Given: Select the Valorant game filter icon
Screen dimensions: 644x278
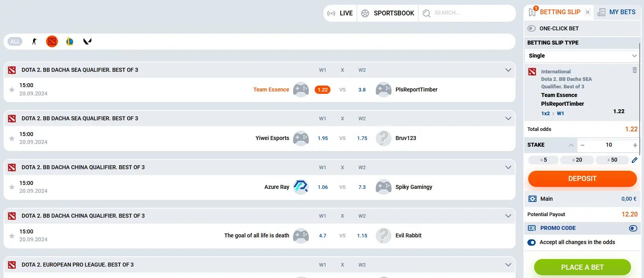Looking at the screenshot, I should (x=87, y=41).
